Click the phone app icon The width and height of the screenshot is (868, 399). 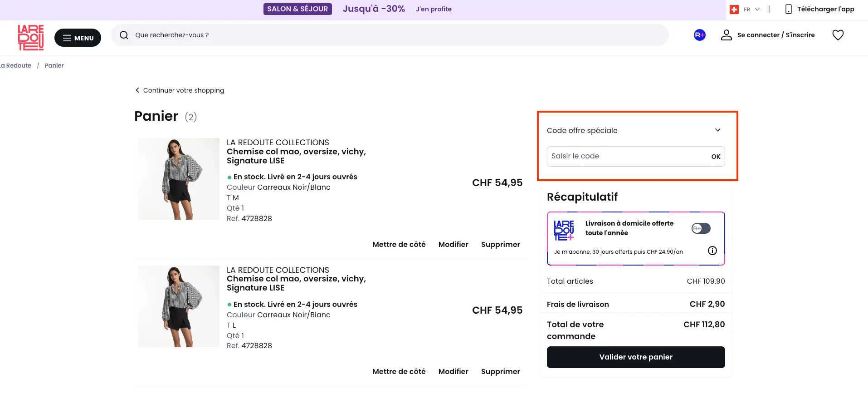coord(789,9)
